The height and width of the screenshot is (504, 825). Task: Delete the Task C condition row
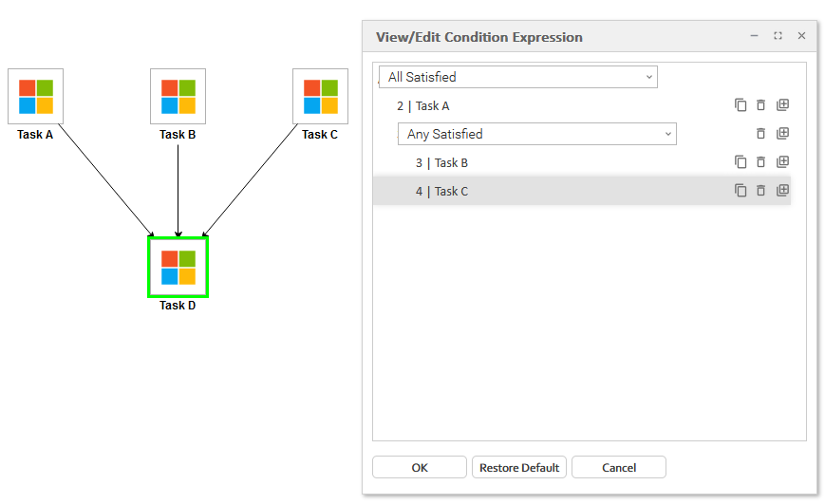click(x=760, y=191)
